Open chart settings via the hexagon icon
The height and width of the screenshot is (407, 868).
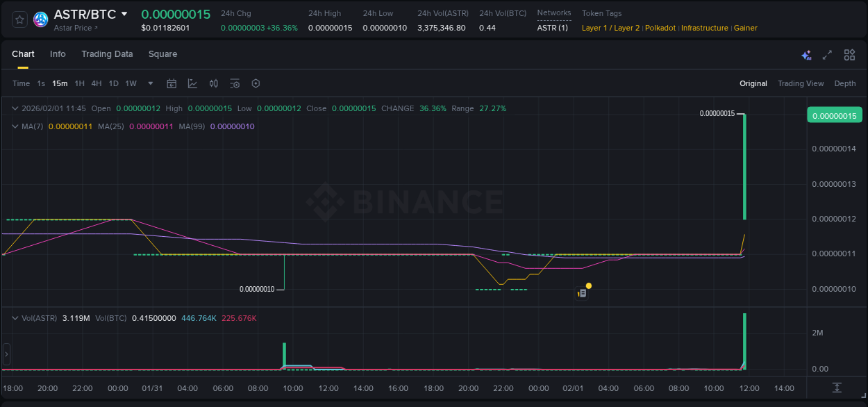[x=256, y=83]
